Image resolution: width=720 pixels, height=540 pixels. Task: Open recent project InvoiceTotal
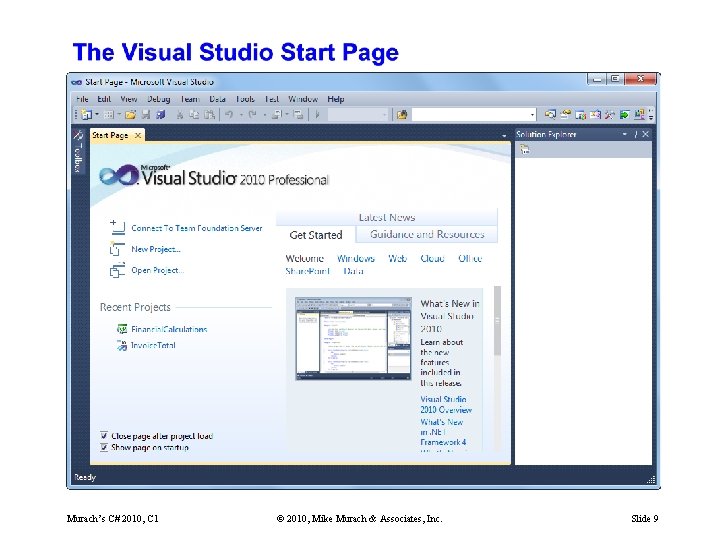pyautogui.click(x=153, y=345)
